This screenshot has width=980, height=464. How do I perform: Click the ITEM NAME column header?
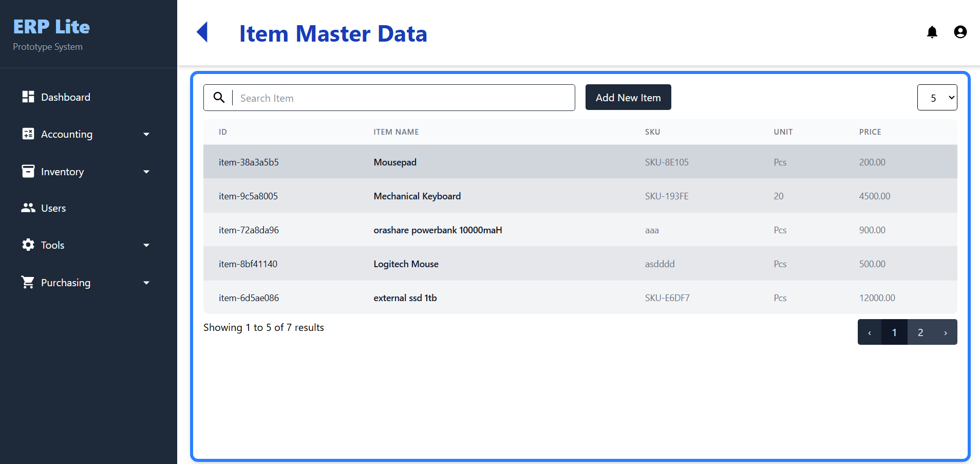coord(396,132)
